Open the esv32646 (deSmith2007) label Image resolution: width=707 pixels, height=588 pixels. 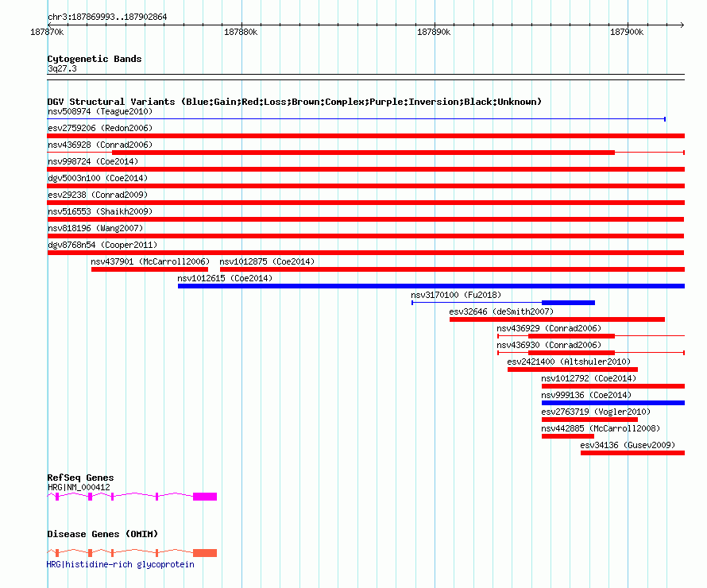(501, 311)
